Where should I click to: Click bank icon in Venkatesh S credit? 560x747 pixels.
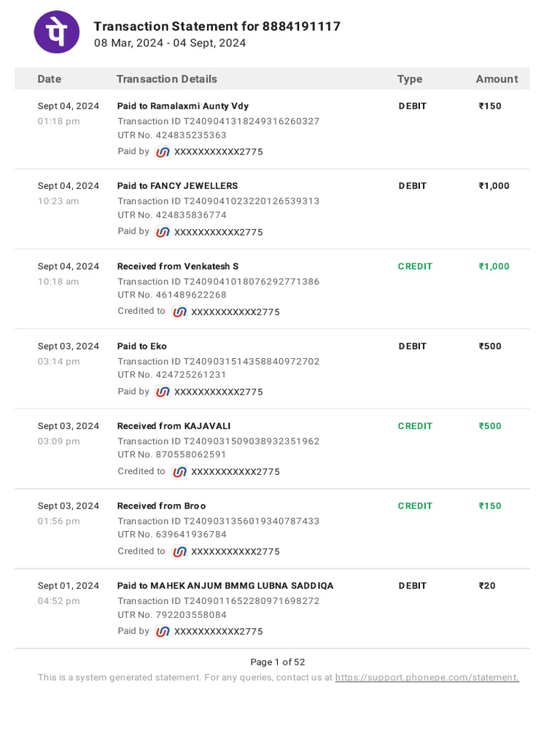180,312
